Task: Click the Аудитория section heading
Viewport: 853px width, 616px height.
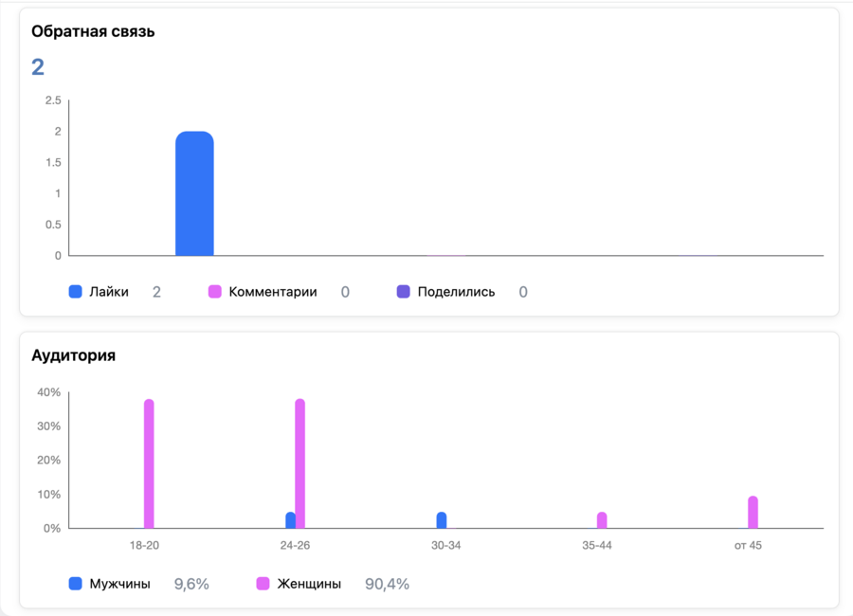Action: 73,355
